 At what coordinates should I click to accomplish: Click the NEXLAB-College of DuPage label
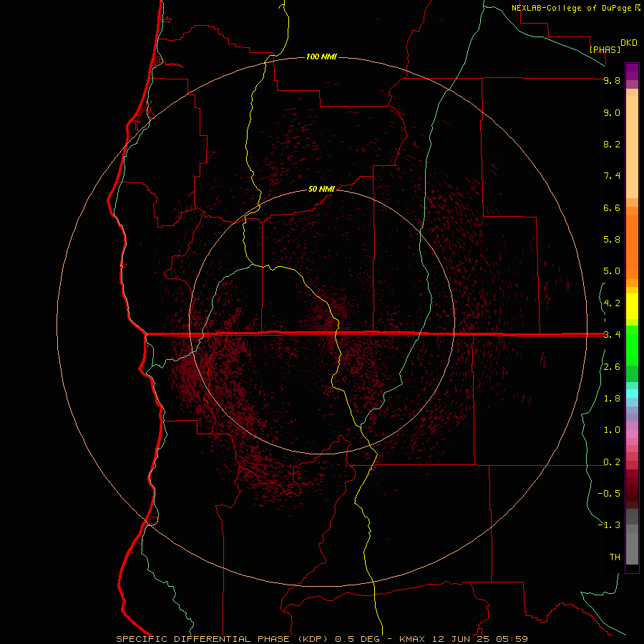coord(572,8)
